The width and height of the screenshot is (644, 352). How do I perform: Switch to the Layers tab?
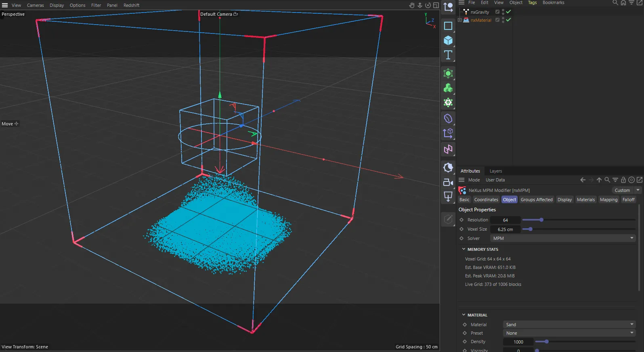pos(496,171)
